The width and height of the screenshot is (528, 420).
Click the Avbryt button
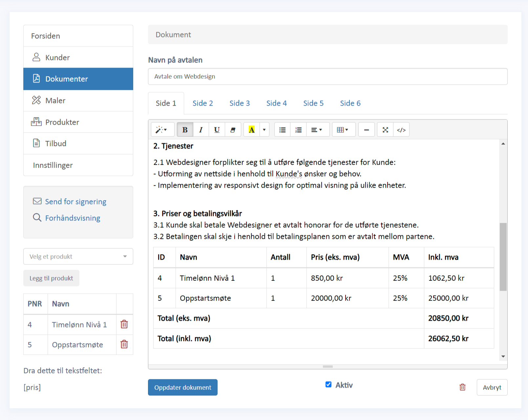point(492,388)
